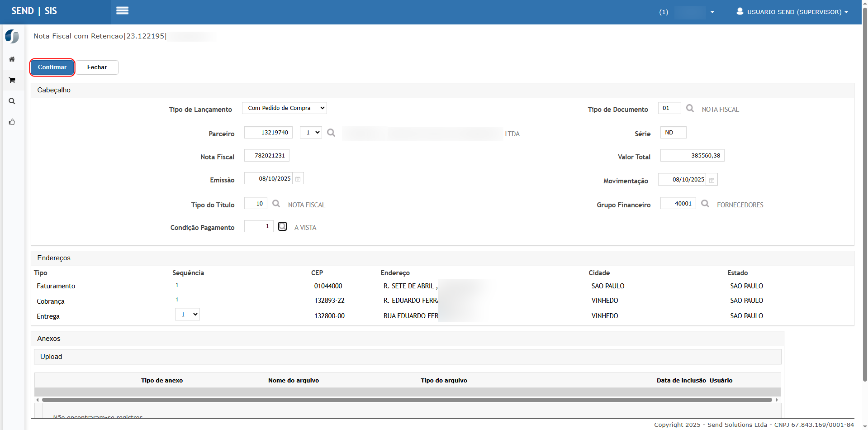Click the Confirmar button
The width and height of the screenshot is (868, 430).
pyautogui.click(x=52, y=67)
